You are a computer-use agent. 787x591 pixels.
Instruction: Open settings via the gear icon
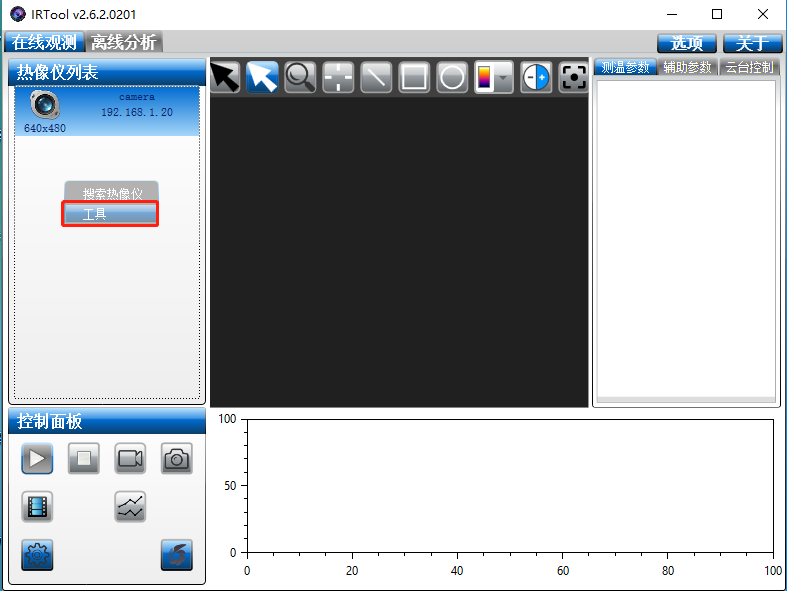pos(37,555)
